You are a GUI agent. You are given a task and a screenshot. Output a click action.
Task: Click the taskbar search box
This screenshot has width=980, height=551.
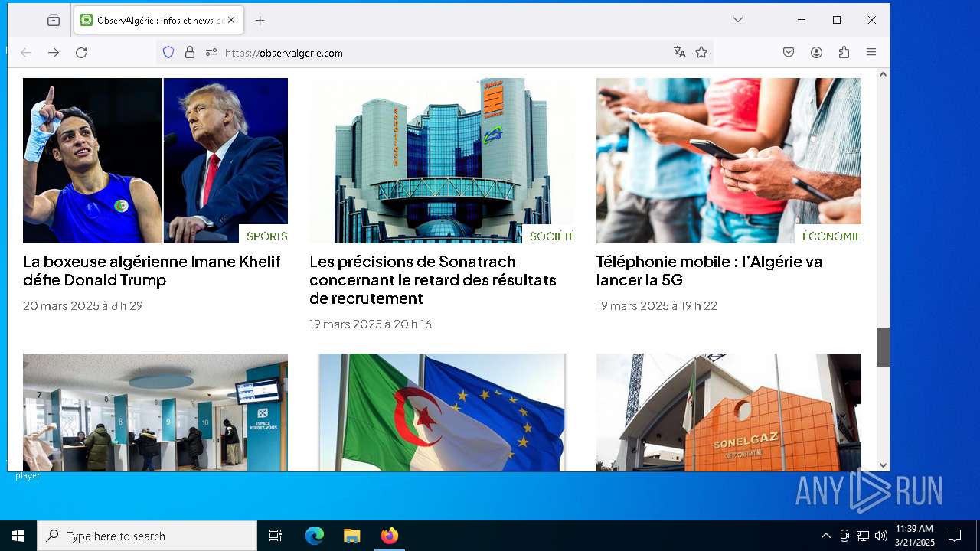147,536
